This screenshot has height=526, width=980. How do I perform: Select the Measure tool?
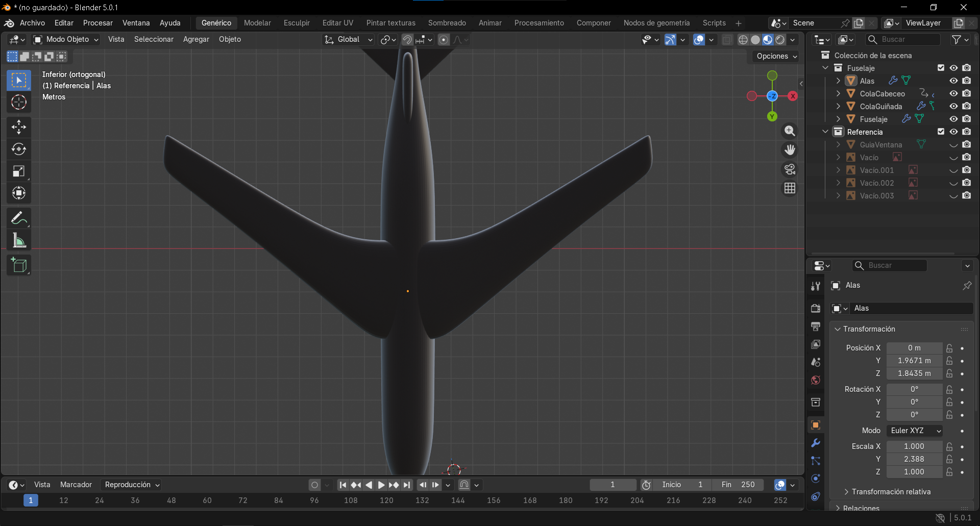pos(18,240)
